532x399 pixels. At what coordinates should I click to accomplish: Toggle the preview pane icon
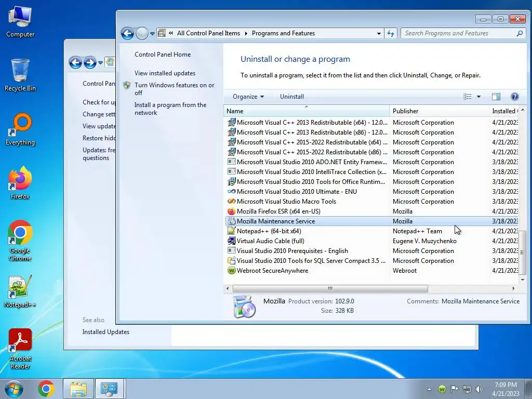tap(496, 97)
